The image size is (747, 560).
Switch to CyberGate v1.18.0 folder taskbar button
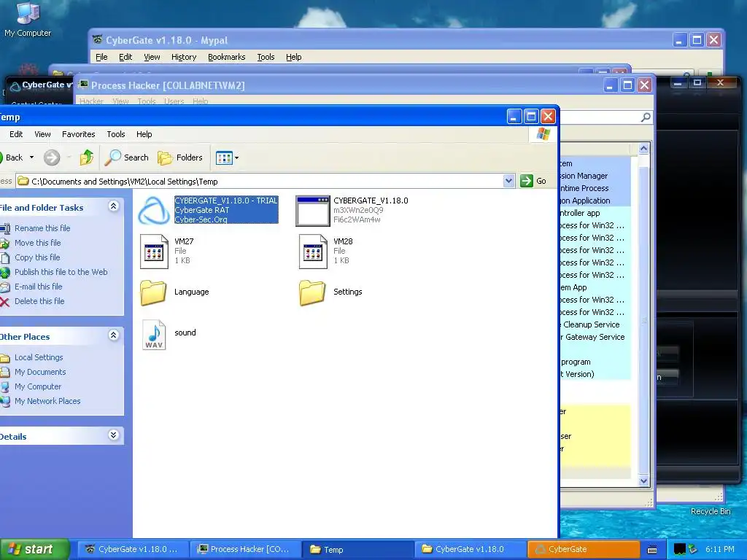pyautogui.click(x=471, y=550)
